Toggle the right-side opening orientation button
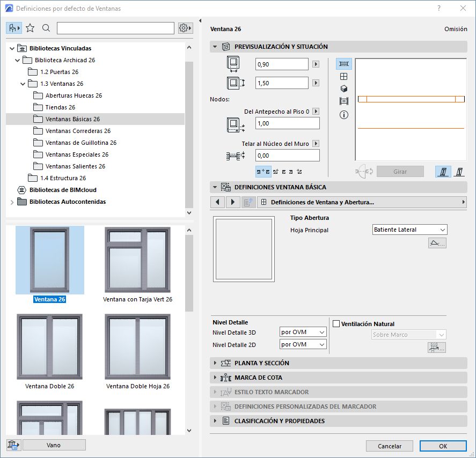Screen dimensions: 476x458 [459, 172]
